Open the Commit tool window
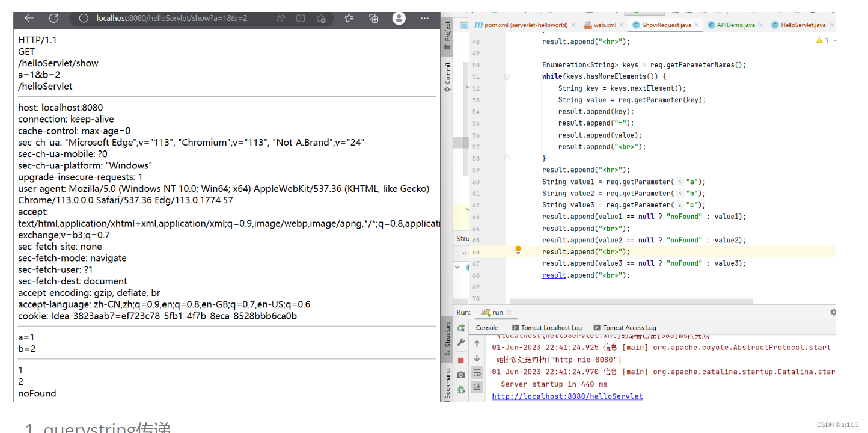The height and width of the screenshot is (433, 868). tap(447, 76)
